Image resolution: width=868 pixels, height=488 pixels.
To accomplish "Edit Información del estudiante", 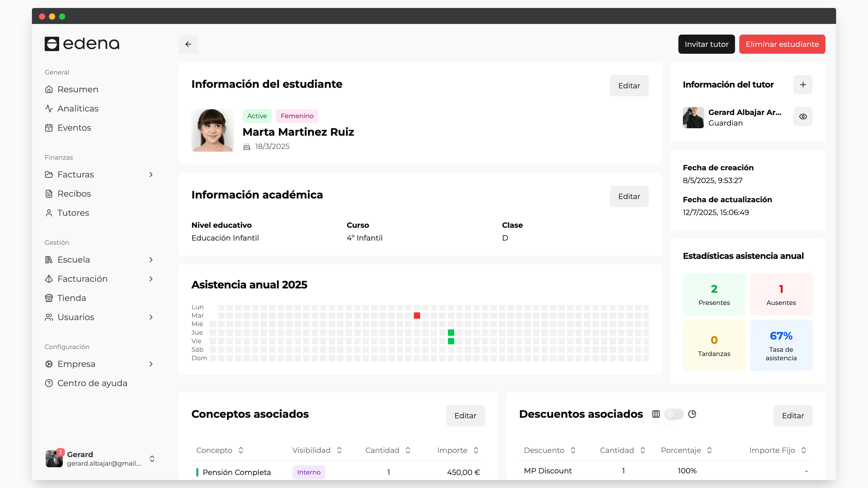I will (x=629, y=86).
